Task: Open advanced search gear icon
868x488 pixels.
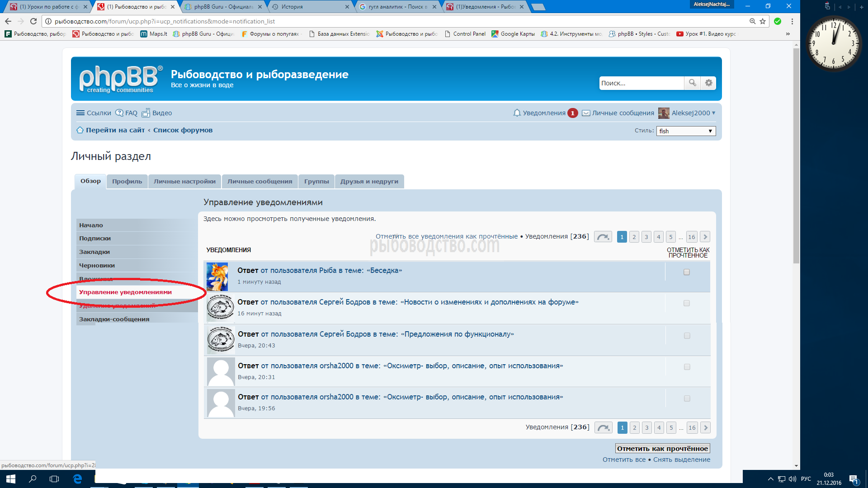Action: [708, 83]
